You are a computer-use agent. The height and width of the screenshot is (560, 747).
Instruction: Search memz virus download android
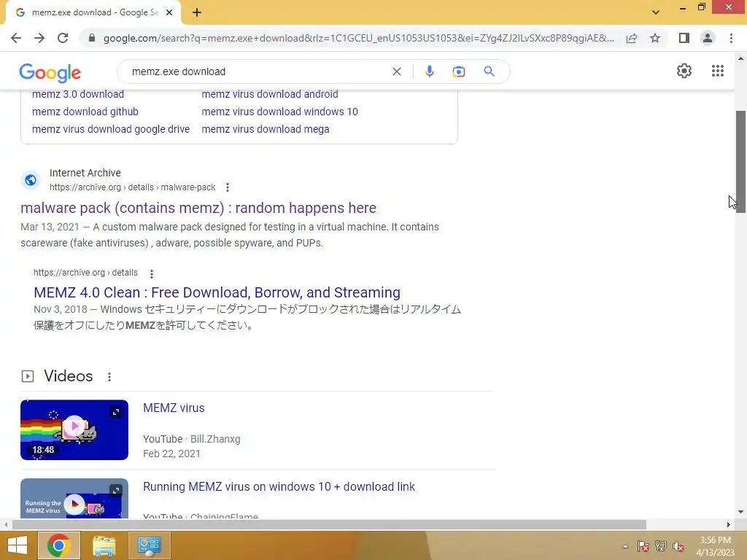(270, 94)
